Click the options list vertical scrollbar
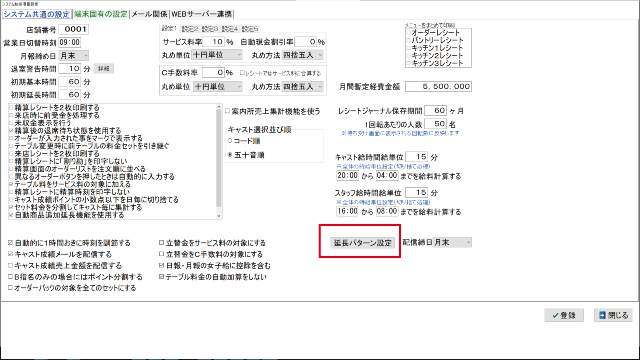 tap(219, 161)
